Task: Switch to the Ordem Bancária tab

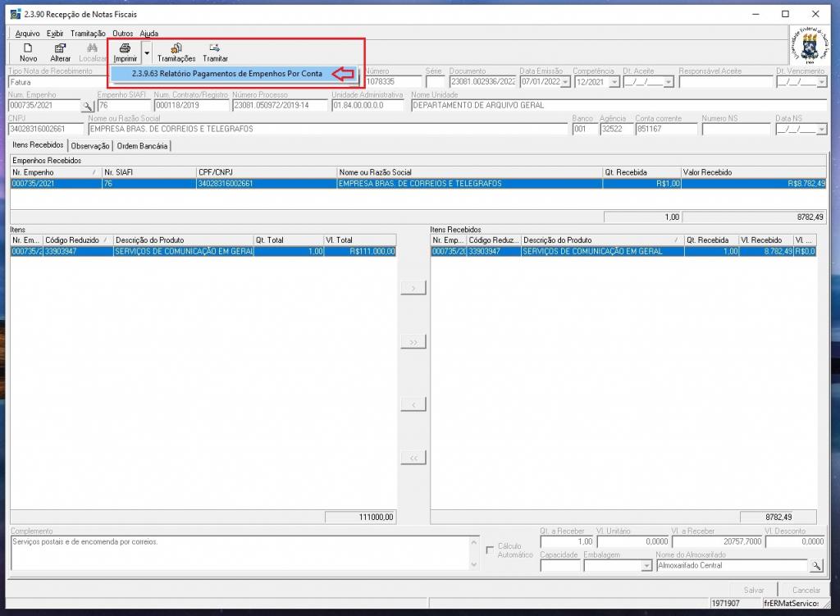Action: pos(143,145)
